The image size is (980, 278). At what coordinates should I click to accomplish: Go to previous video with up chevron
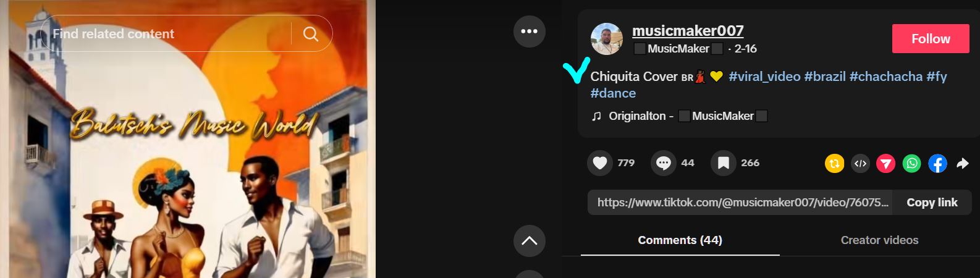coord(530,241)
